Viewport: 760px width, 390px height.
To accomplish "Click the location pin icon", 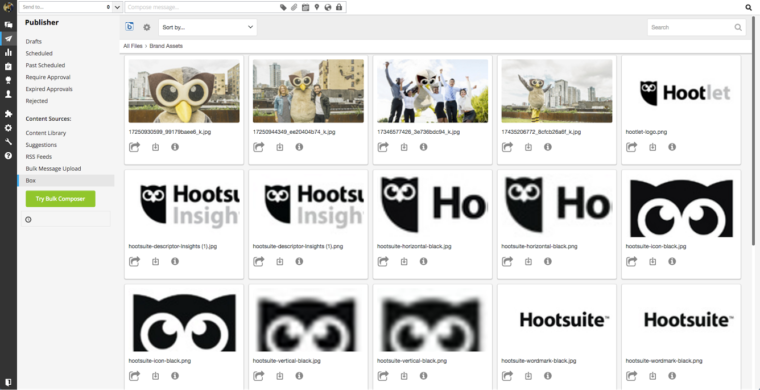I will point(317,7).
